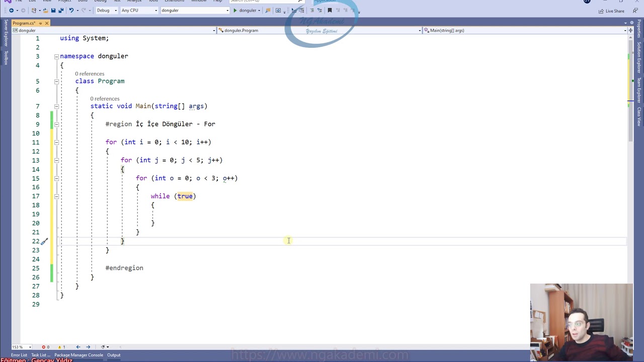Click the New Project toolbar icon
This screenshot has height=362, width=644.
pyautogui.click(x=34, y=11)
